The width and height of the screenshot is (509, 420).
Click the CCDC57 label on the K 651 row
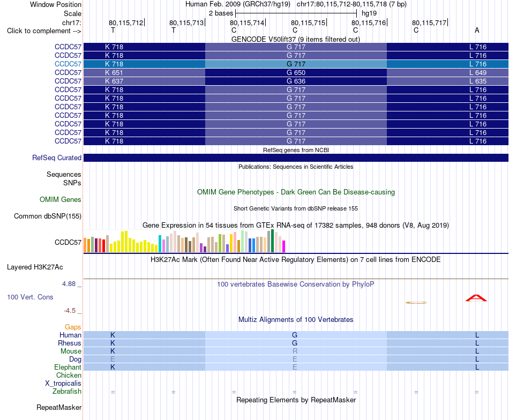68,72
